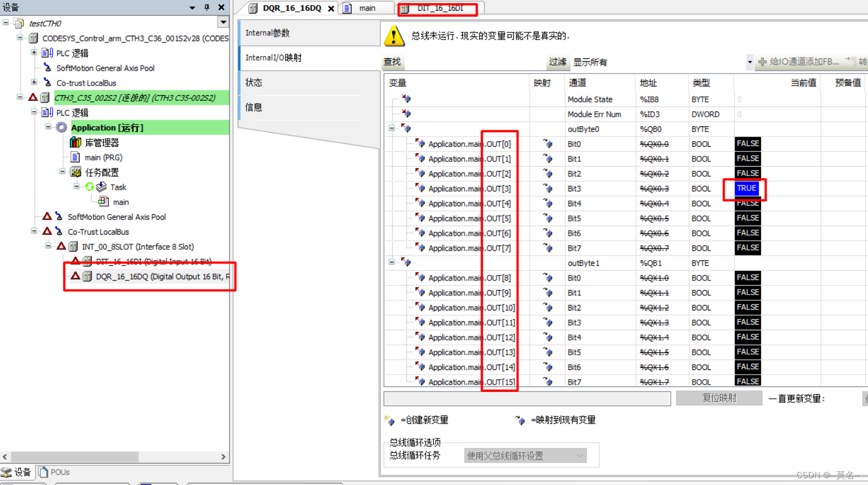This screenshot has height=485, width=868.
Task: Open the library manager 库管理器 icon
Action: click(x=75, y=142)
